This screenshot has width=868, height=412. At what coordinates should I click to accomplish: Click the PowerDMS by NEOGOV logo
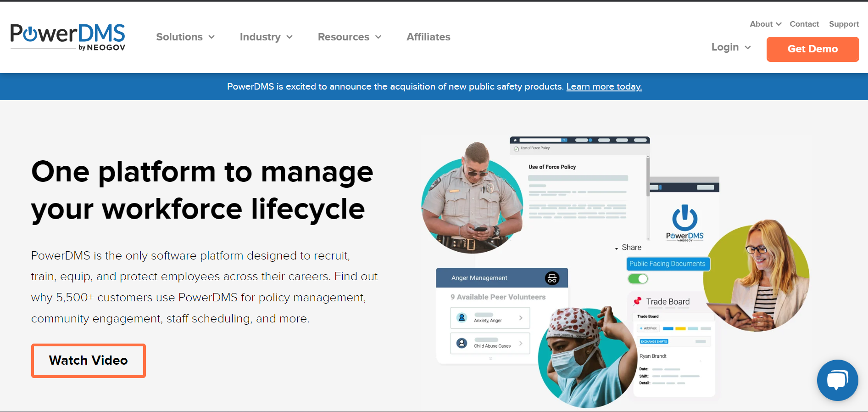68,37
